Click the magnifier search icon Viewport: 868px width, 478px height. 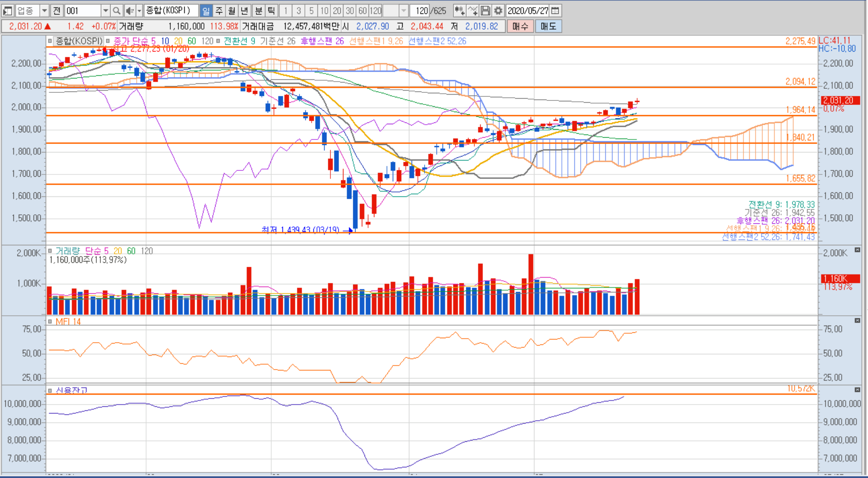tap(117, 10)
